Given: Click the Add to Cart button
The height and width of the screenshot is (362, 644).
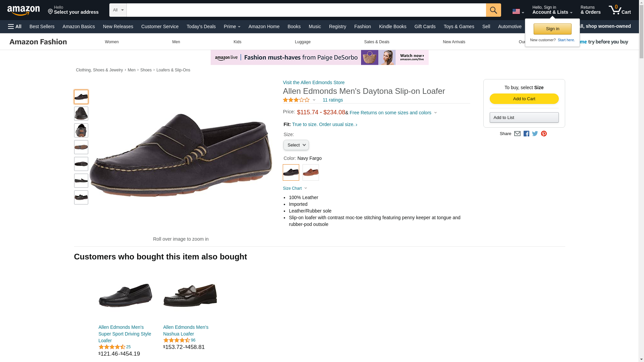Looking at the screenshot, I should pos(524,99).
